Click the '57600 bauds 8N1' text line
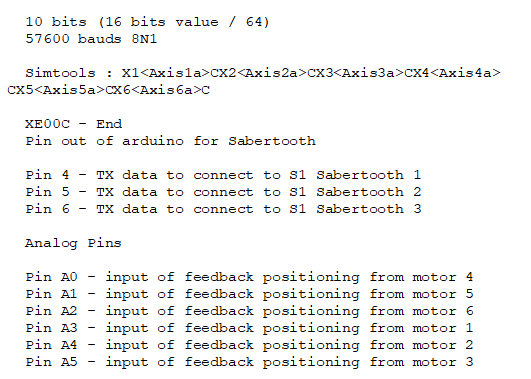531x379 pixels. coord(91,39)
